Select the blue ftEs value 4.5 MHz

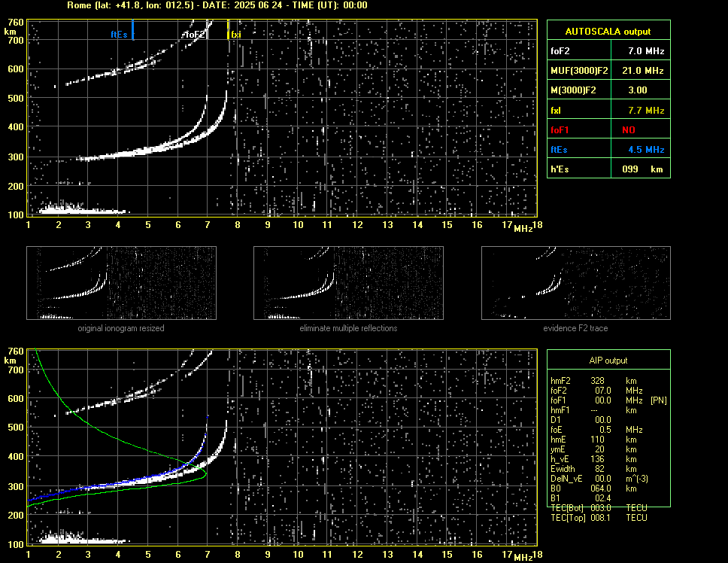pyautogui.click(x=646, y=150)
